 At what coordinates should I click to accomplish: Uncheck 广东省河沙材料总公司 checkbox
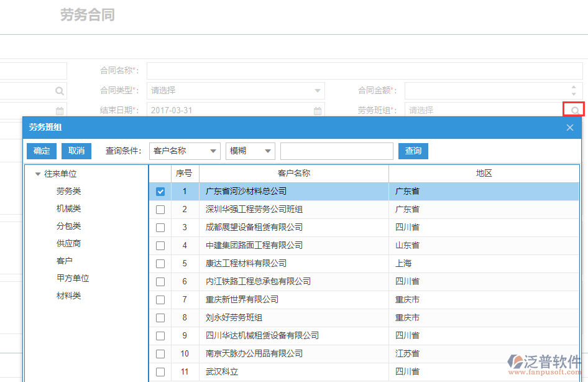pyautogui.click(x=160, y=192)
